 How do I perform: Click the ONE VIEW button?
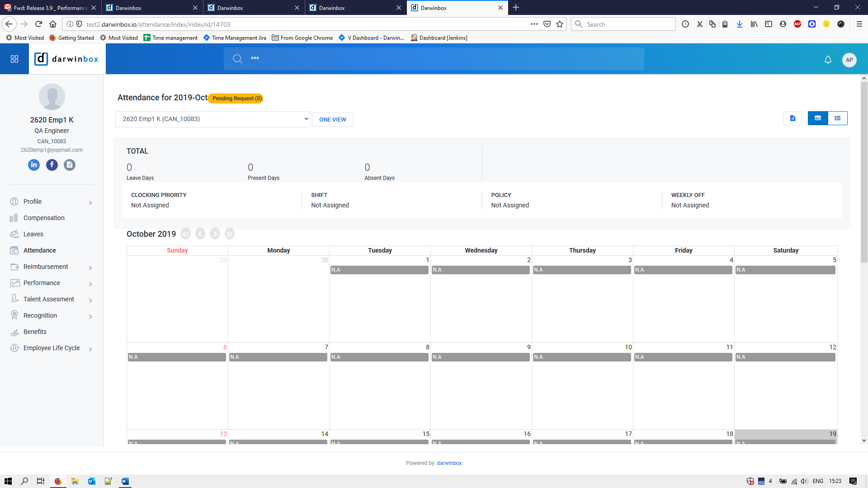click(332, 120)
